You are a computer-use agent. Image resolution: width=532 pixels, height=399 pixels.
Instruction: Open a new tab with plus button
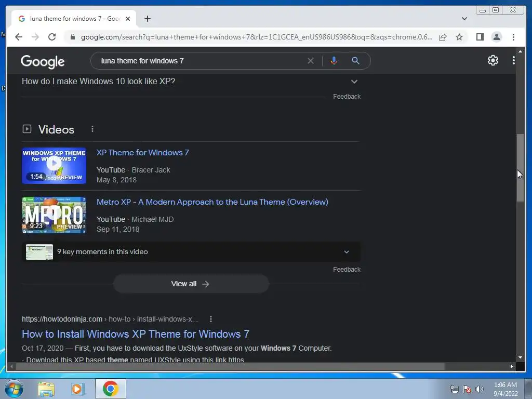[147, 19]
